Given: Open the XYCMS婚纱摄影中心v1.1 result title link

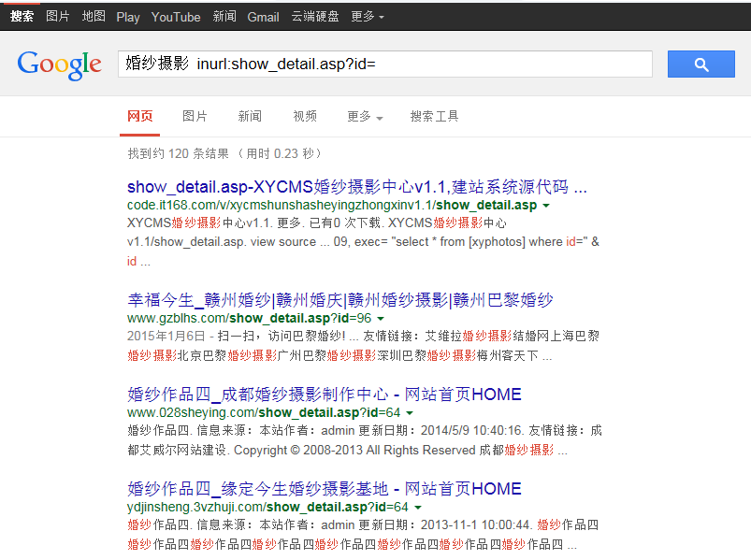Looking at the screenshot, I should click(357, 187).
